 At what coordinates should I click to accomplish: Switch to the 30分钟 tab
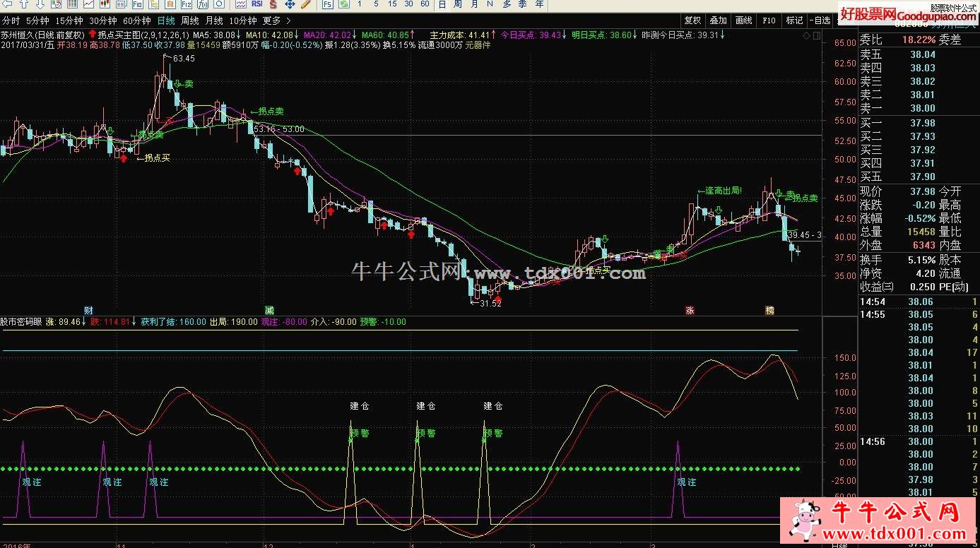click(x=102, y=20)
